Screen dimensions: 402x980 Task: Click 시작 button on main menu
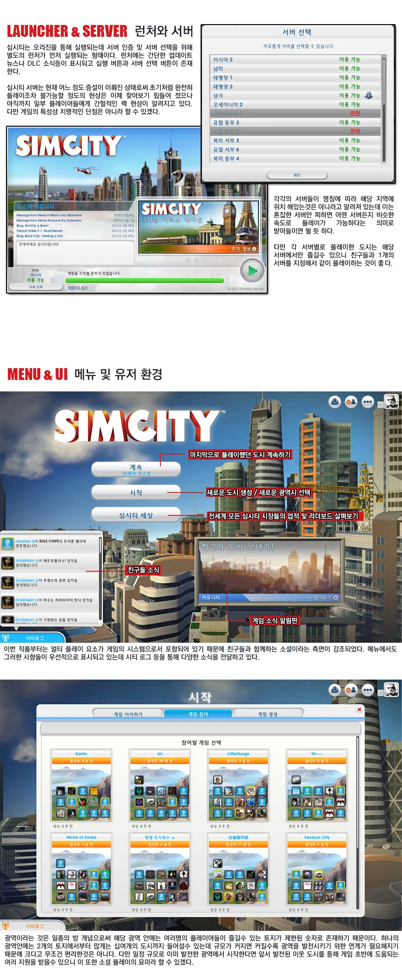pyautogui.click(x=136, y=493)
